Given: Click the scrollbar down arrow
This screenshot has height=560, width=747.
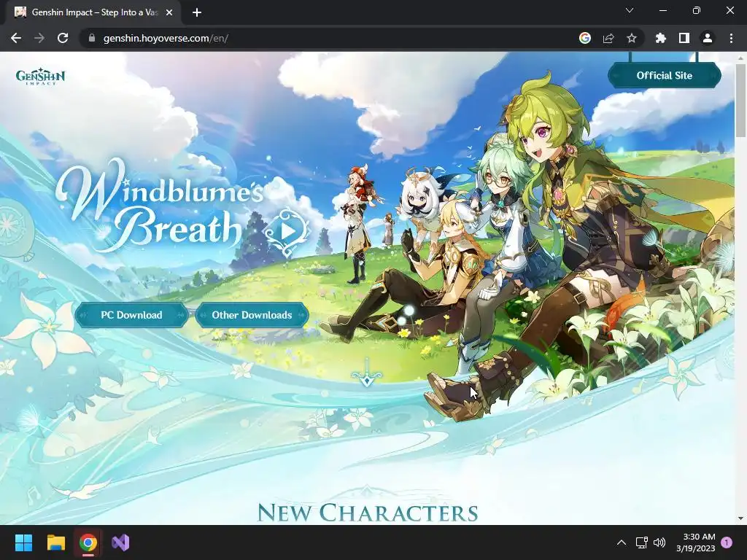Looking at the screenshot, I should pyautogui.click(x=740, y=518).
